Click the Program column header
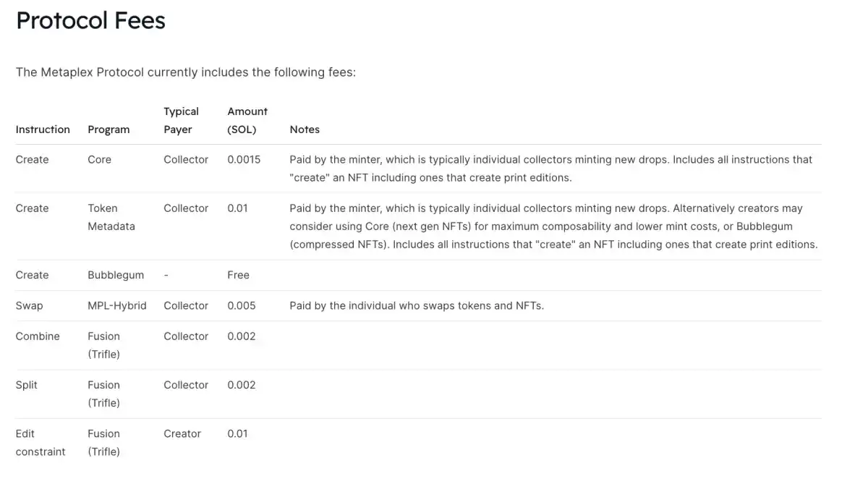This screenshot has height=479, width=868. point(109,130)
